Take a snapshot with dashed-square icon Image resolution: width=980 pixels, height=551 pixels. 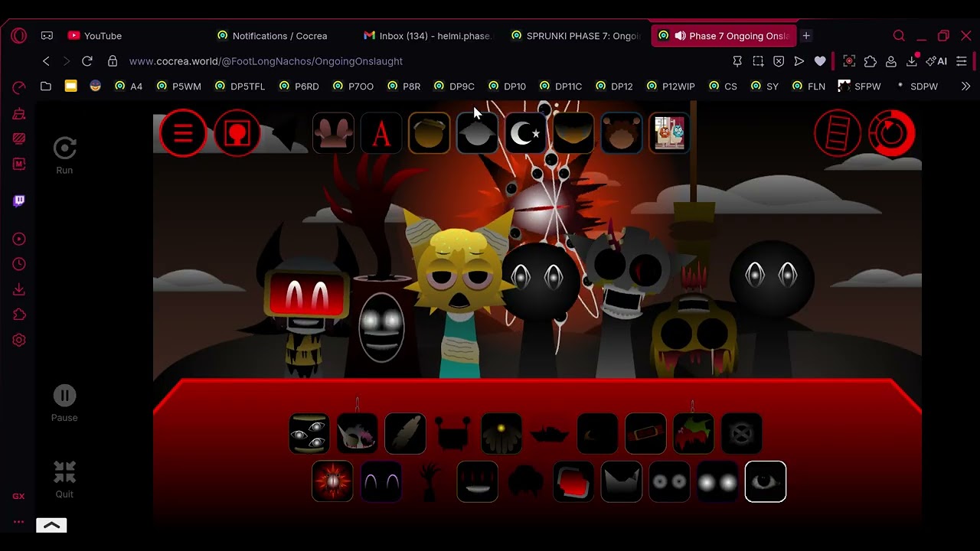coord(758,61)
